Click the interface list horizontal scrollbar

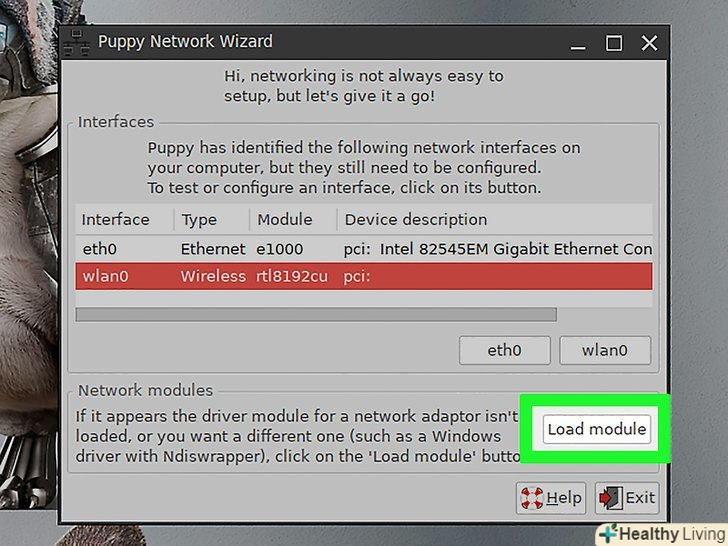(x=316, y=314)
